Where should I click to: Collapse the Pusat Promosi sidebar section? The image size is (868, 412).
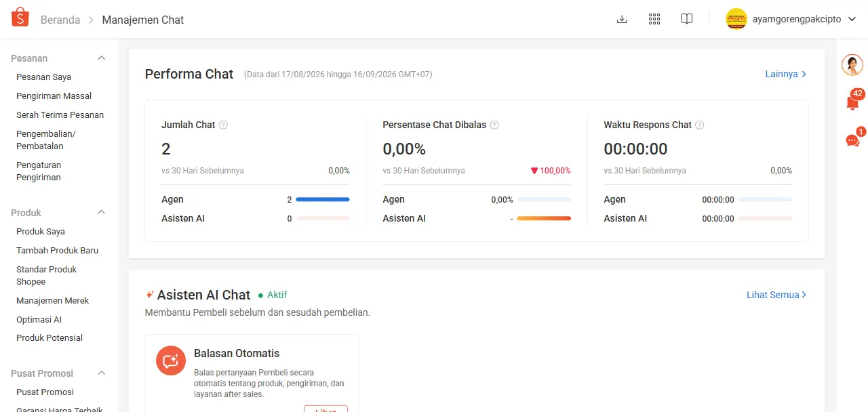(x=102, y=373)
